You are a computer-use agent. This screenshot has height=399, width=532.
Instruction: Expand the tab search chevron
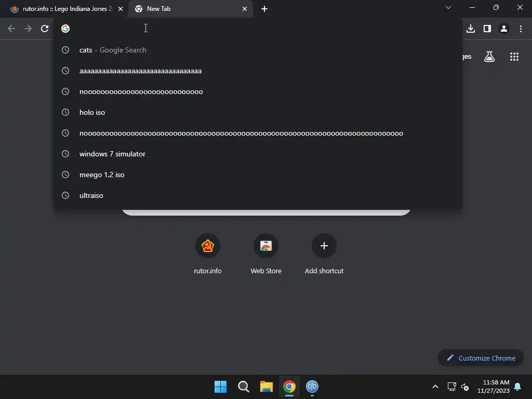pos(448,7)
